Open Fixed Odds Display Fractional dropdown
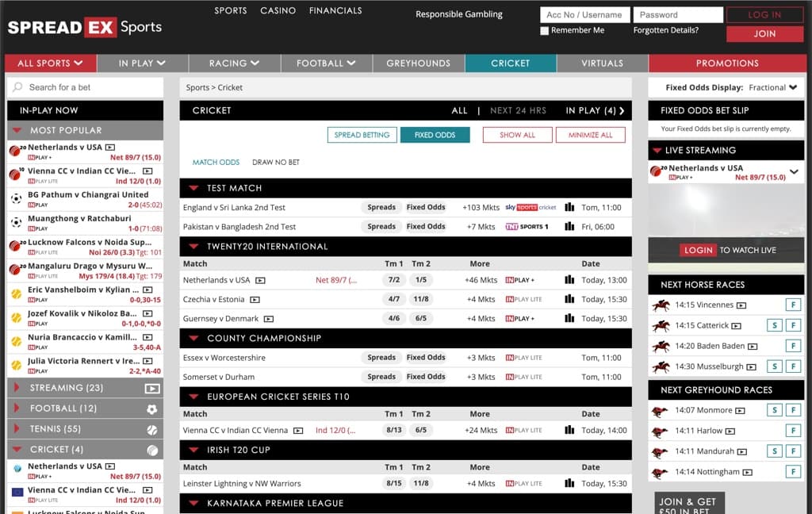This screenshot has height=514, width=812. (x=772, y=87)
